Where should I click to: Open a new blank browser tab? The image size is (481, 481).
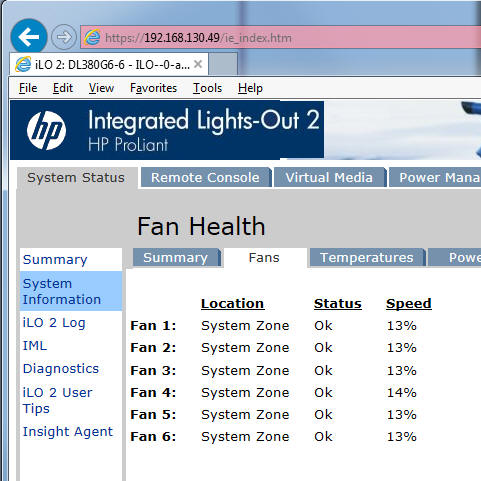click(223, 64)
